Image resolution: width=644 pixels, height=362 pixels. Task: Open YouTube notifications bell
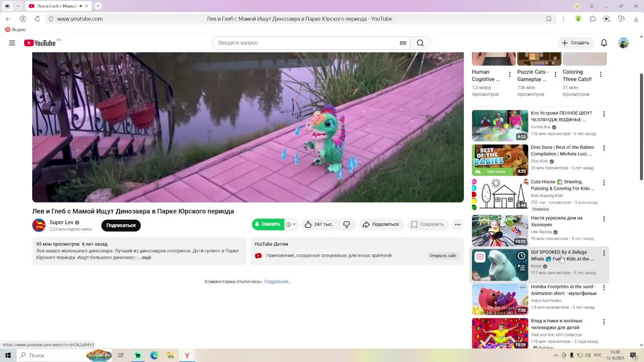604,43
